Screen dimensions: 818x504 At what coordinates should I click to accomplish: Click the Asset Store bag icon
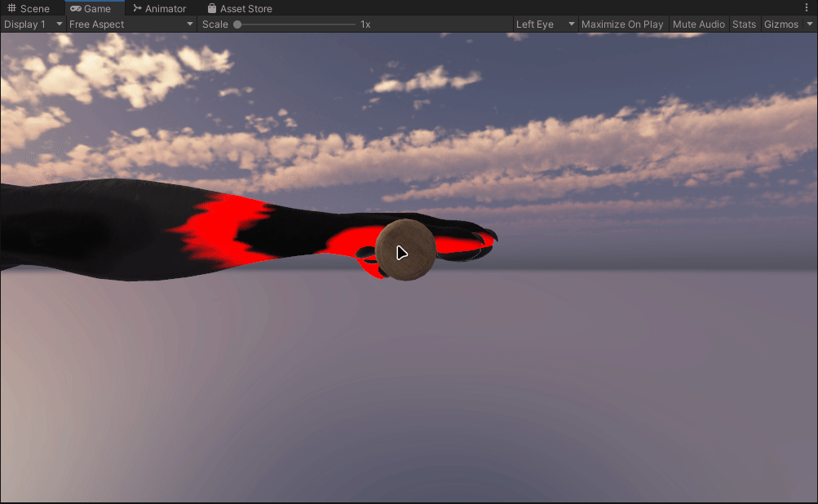coord(212,8)
